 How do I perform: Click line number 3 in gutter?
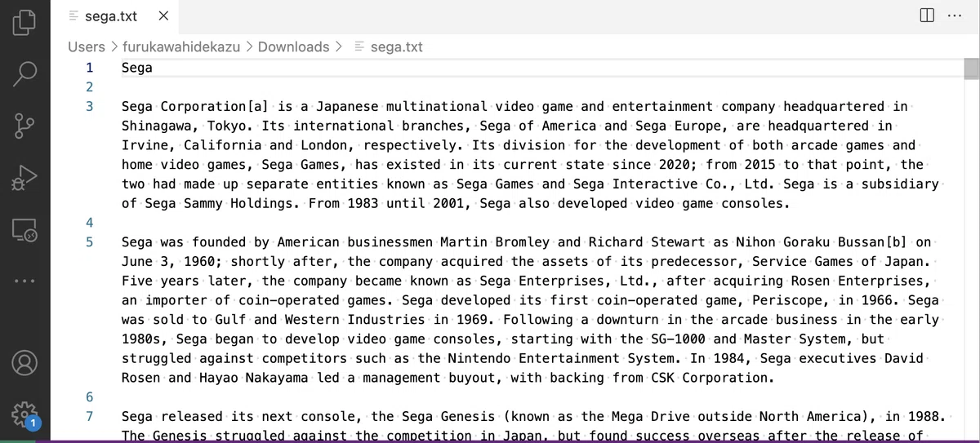[x=89, y=106]
